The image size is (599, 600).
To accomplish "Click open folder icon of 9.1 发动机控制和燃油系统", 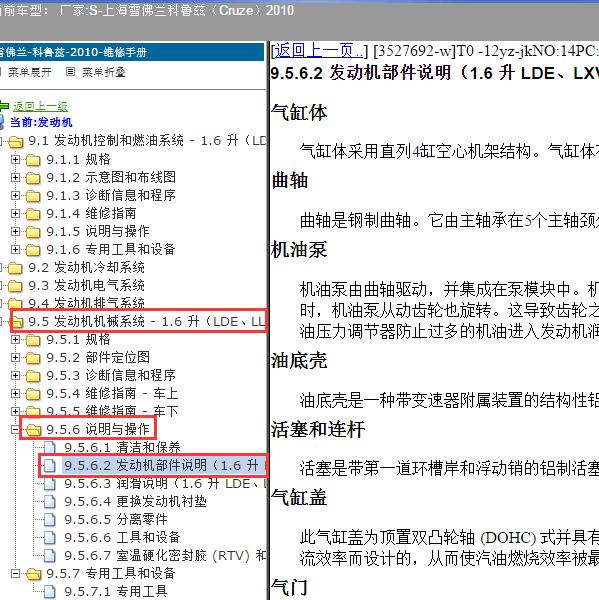I will (x=16, y=142).
